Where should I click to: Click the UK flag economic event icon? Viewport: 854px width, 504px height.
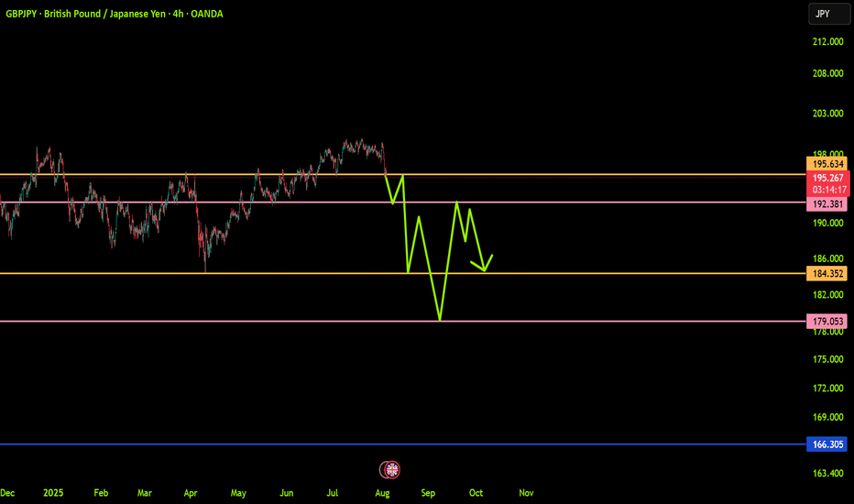click(392, 469)
